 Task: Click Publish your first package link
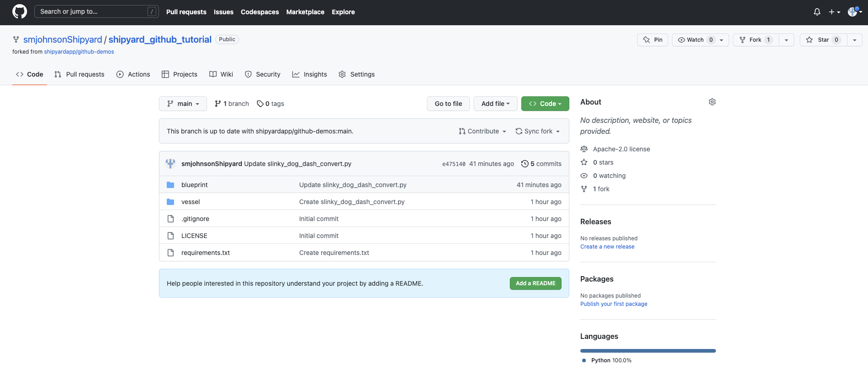point(614,304)
